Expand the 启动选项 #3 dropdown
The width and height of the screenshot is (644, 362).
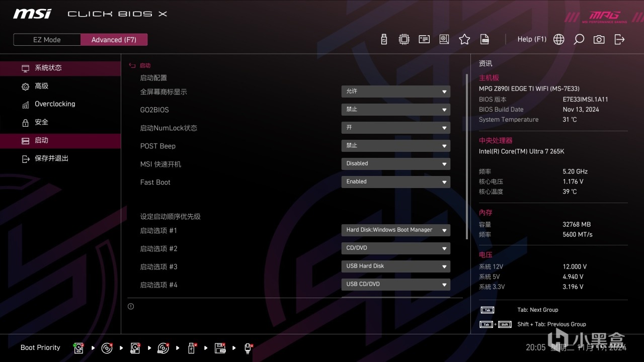[x=395, y=266]
